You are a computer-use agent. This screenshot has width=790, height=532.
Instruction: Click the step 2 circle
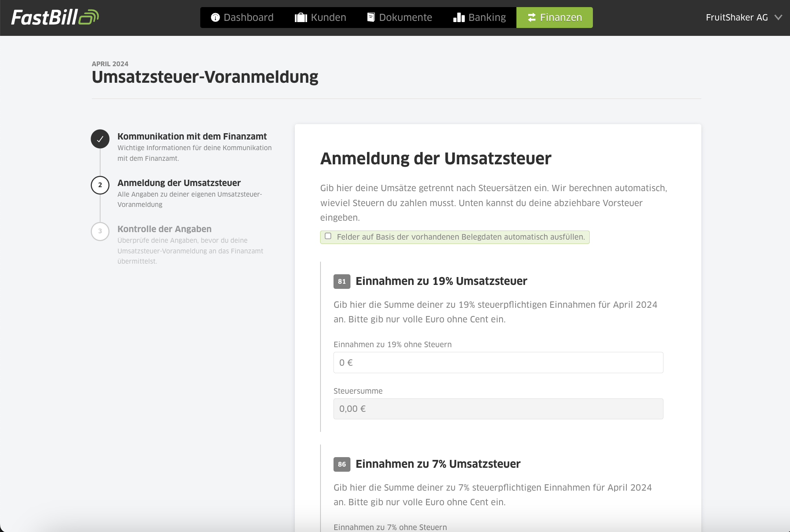click(x=100, y=185)
